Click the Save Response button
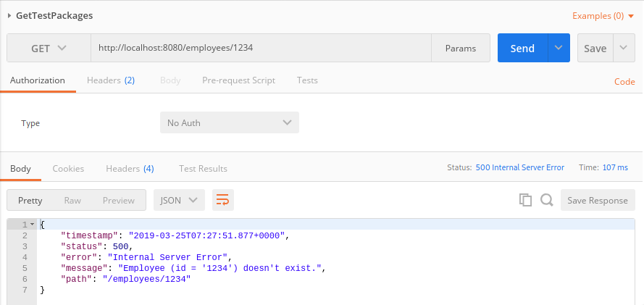 coord(598,200)
